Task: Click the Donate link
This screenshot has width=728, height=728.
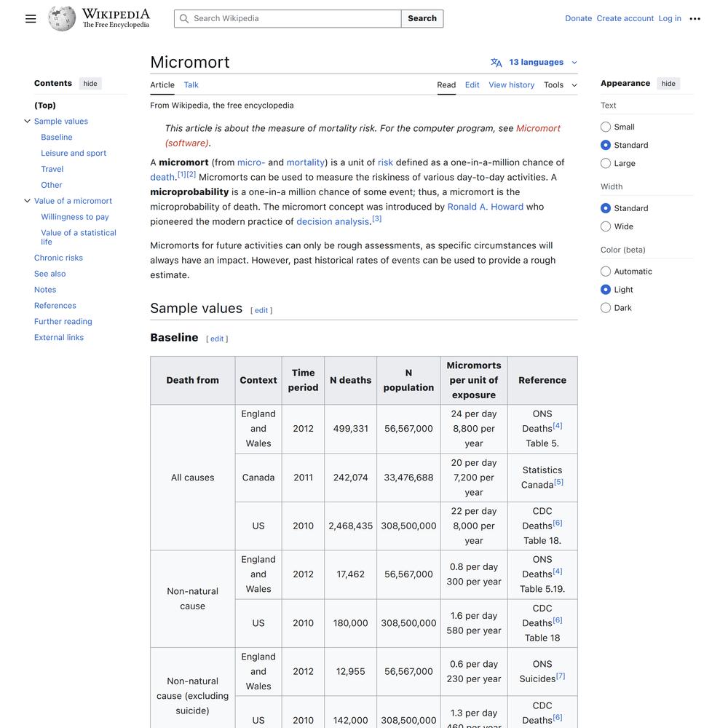Action: click(579, 19)
